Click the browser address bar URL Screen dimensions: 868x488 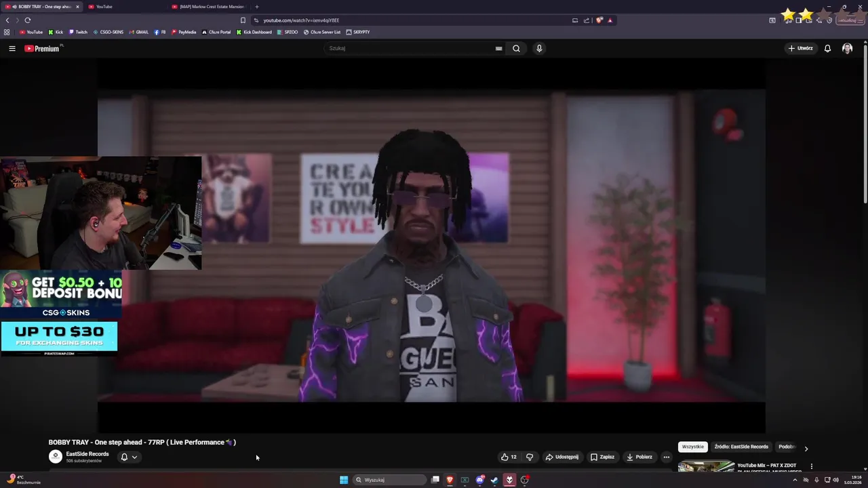point(301,20)
